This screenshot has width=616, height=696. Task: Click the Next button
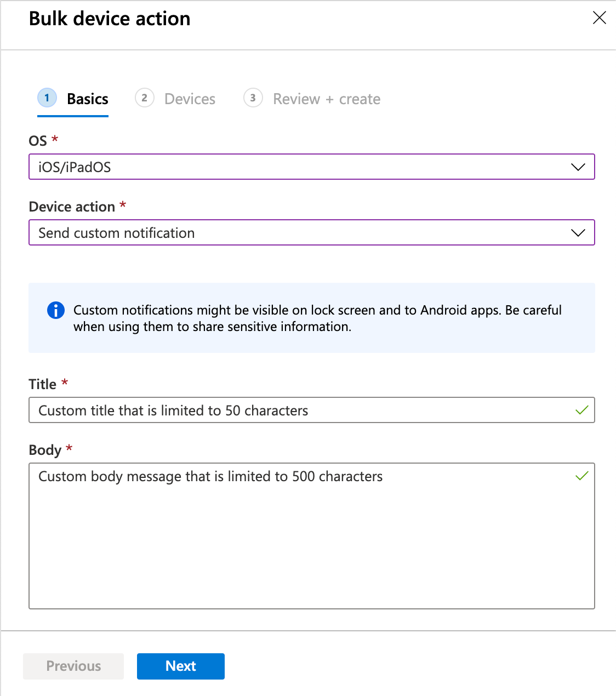[x=180, y=666]
